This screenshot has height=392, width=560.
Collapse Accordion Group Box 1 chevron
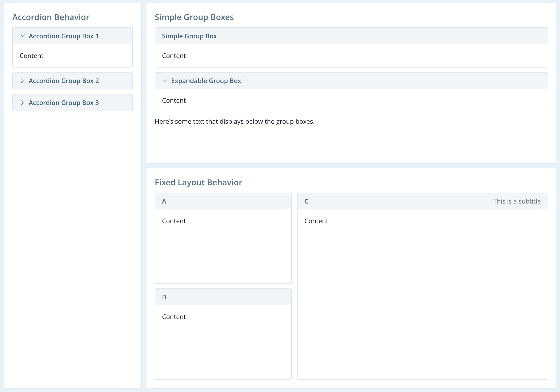tap(22, 36)
